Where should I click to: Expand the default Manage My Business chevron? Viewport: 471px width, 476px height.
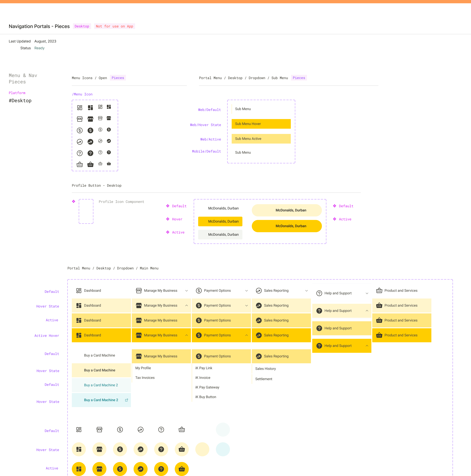pyautogui.click(x=187, y=291)
